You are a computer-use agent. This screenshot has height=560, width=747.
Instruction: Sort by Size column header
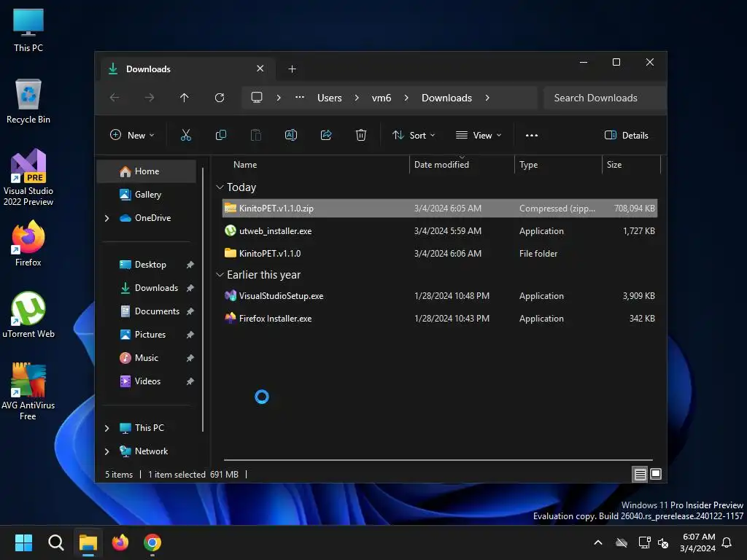click(614, 165)
